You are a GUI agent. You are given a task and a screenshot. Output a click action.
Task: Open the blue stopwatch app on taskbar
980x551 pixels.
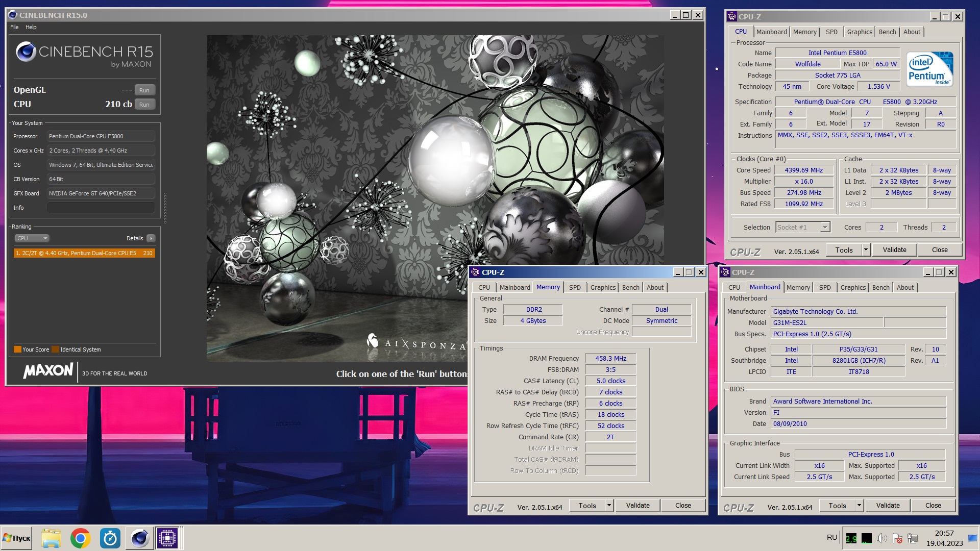110,538
